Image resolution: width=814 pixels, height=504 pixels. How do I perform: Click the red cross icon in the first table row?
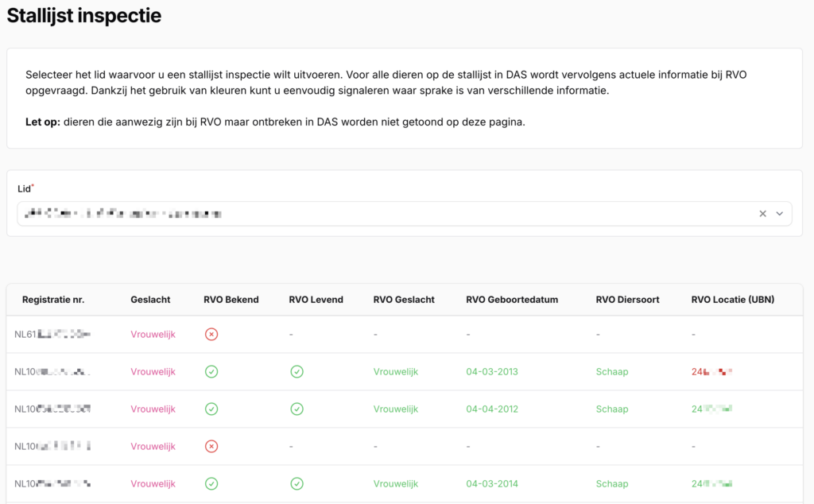[x=211, y=335]
